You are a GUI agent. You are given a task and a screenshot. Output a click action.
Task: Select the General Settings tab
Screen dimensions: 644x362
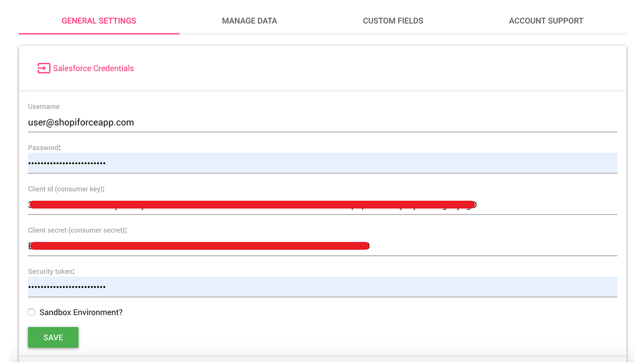coord(99,21)
